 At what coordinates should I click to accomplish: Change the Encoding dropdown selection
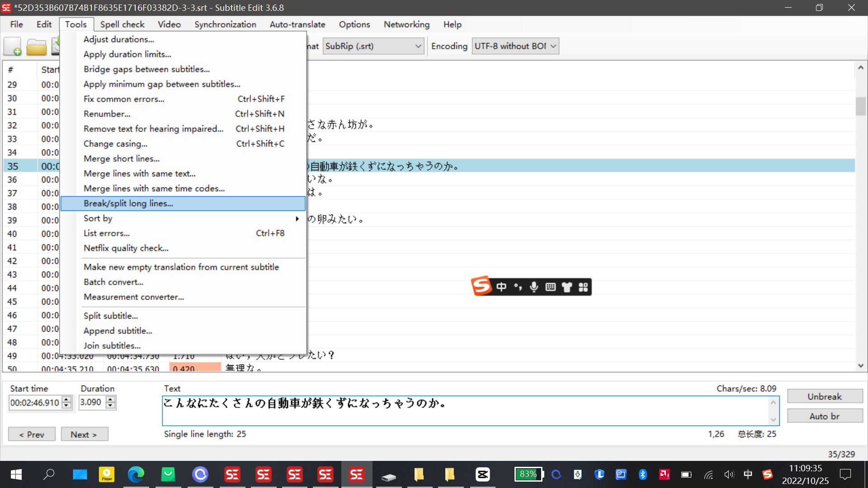[x=515, y=46]
